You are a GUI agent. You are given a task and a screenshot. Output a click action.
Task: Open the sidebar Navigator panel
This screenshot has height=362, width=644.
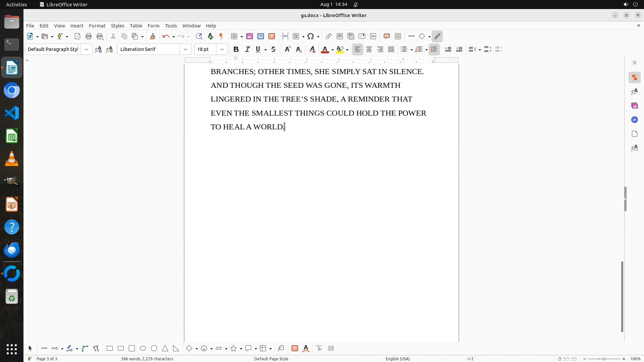(634, 120)
